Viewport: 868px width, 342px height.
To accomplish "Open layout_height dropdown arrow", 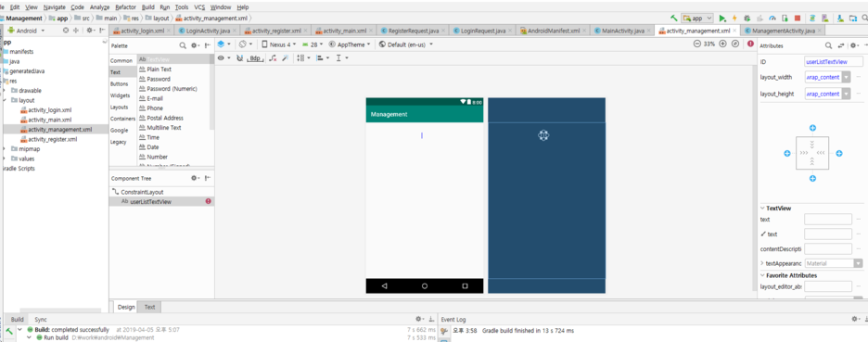I will (846, 95).
